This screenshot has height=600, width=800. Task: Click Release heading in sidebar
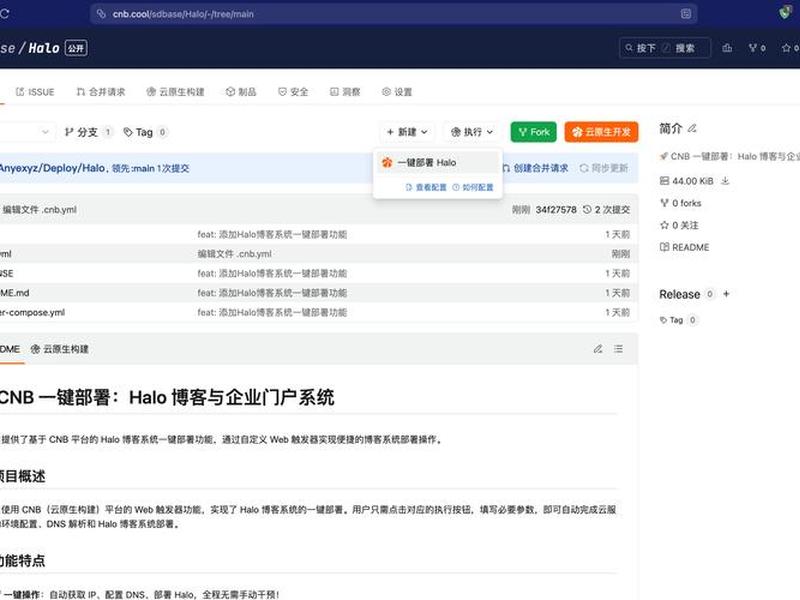tap(680, 294)
